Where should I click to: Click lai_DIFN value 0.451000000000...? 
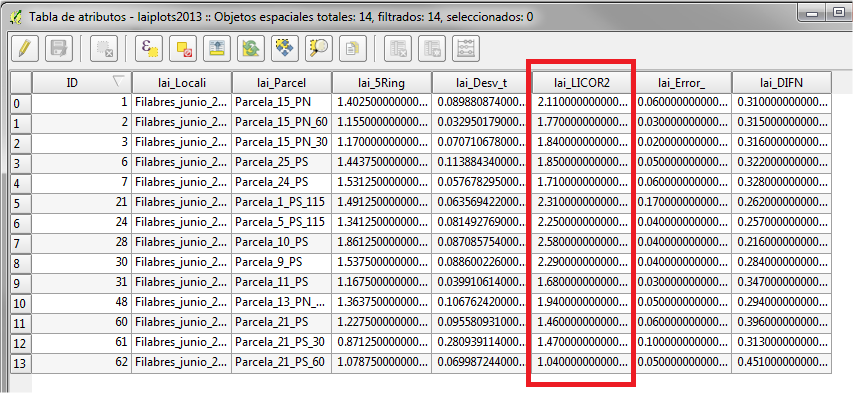coord(782,362)
